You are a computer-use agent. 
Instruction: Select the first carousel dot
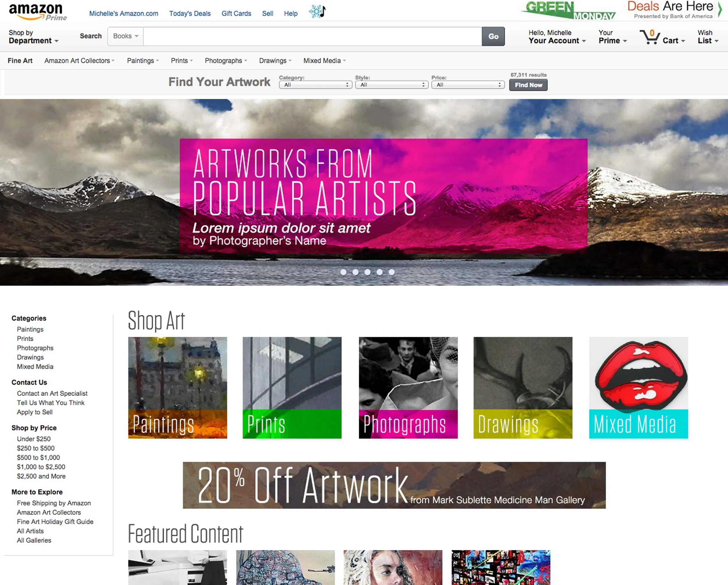pos(343,272)
